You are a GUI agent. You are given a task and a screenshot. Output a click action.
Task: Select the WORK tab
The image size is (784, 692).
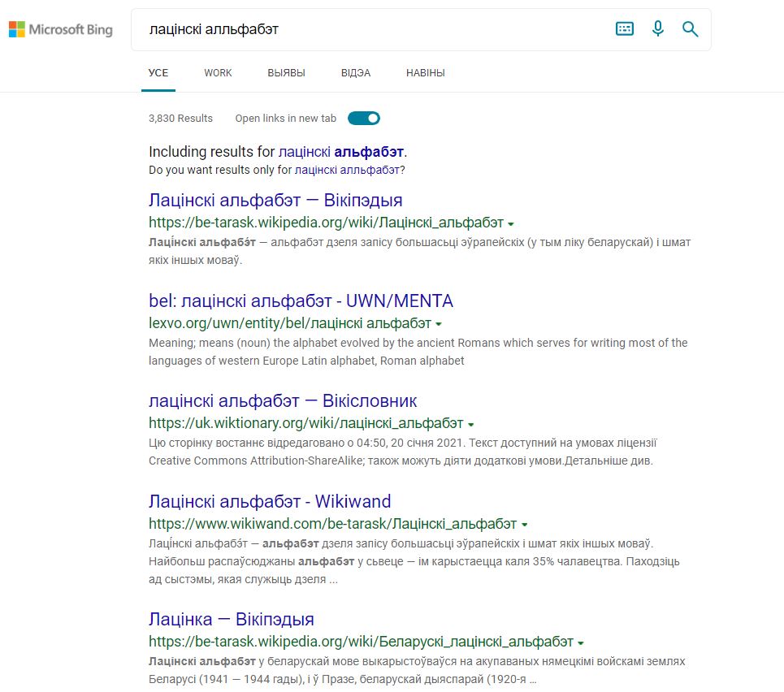217,72
